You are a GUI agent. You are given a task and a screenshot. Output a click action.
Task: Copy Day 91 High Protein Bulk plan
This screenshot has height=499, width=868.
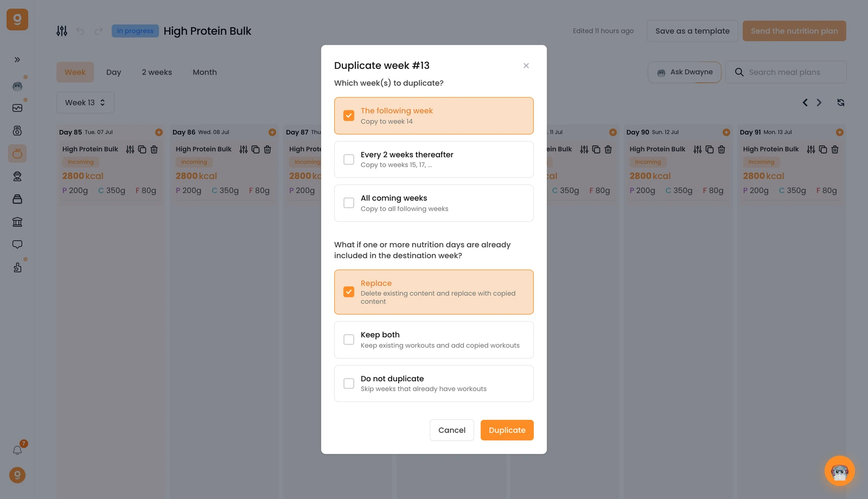pos(823,149)
